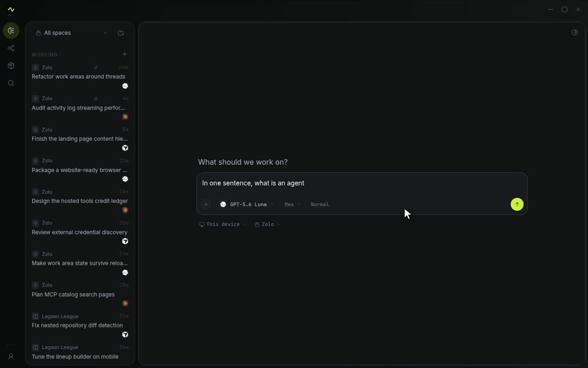Open thread Refactor work areas around threads
The width and height of the screenshot is (588, 368).
coord(80,76)
